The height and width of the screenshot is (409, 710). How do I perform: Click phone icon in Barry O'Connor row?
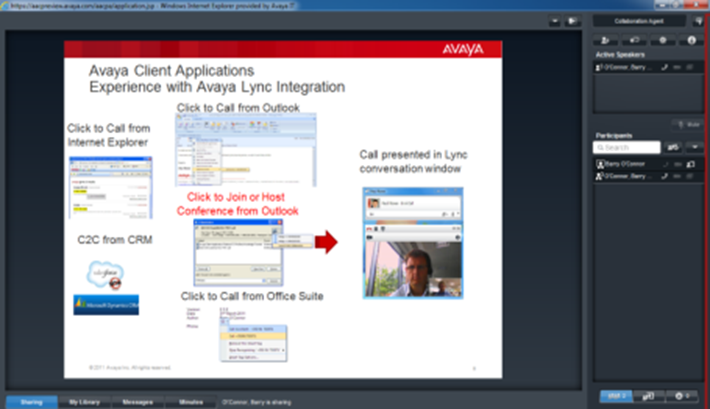(x=665, y=164)
